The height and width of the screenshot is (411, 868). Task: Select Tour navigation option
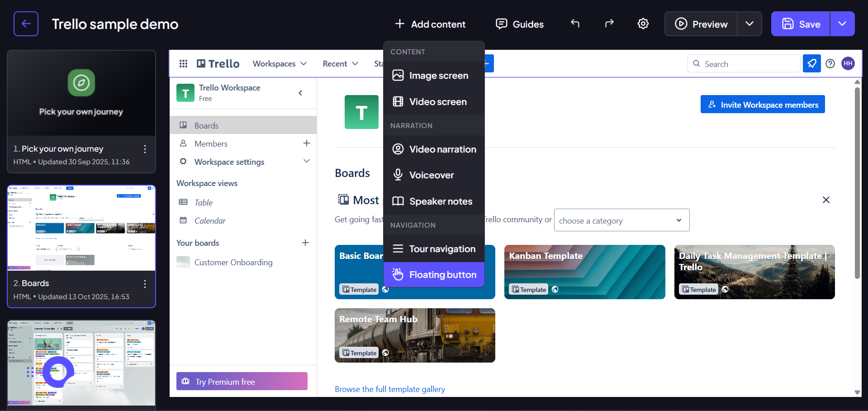click(434, 249)
